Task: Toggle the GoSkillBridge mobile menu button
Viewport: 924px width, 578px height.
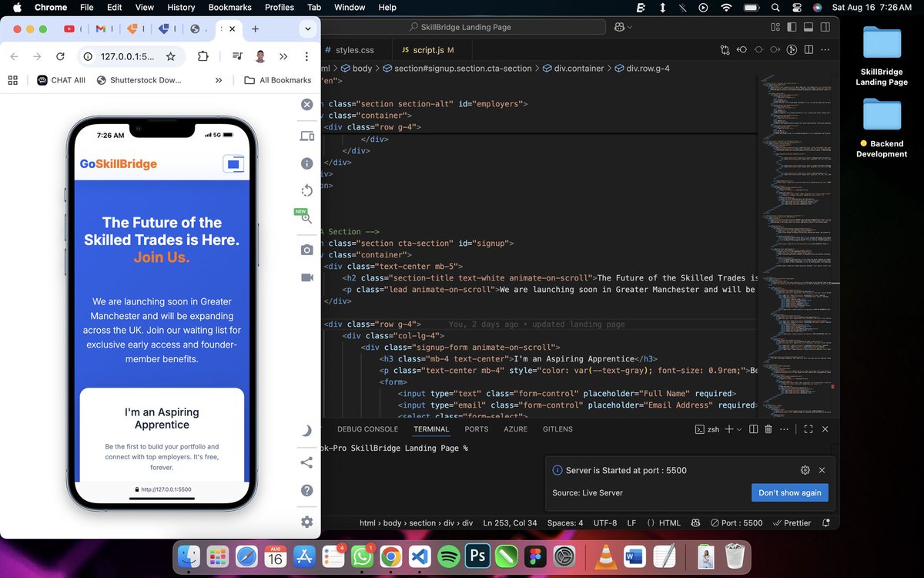Action: click(233, 163)
